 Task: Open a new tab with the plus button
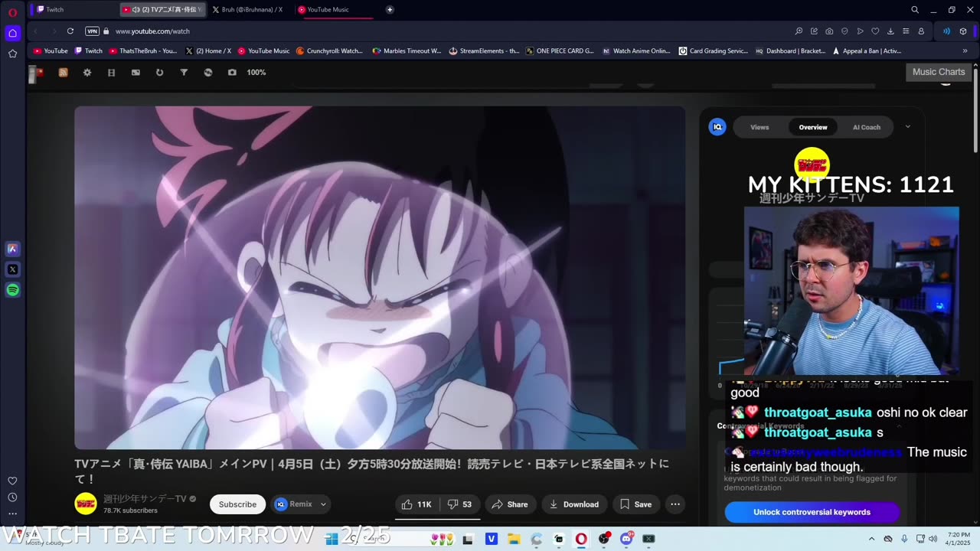tap(390, 10)
